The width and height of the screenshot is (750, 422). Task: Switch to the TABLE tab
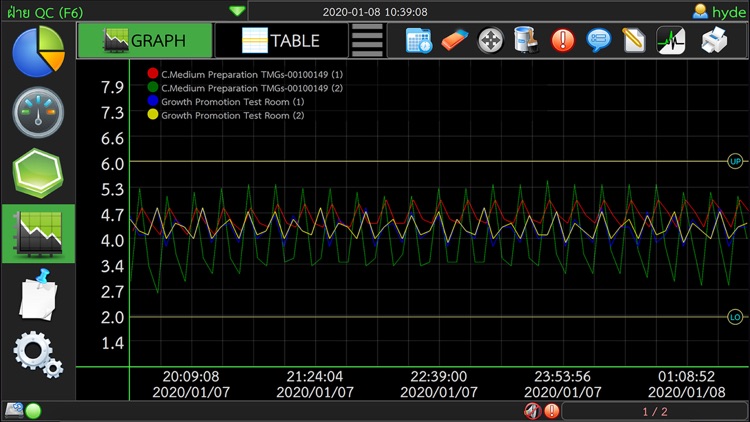pyautogui.click(x=282, y=41)
